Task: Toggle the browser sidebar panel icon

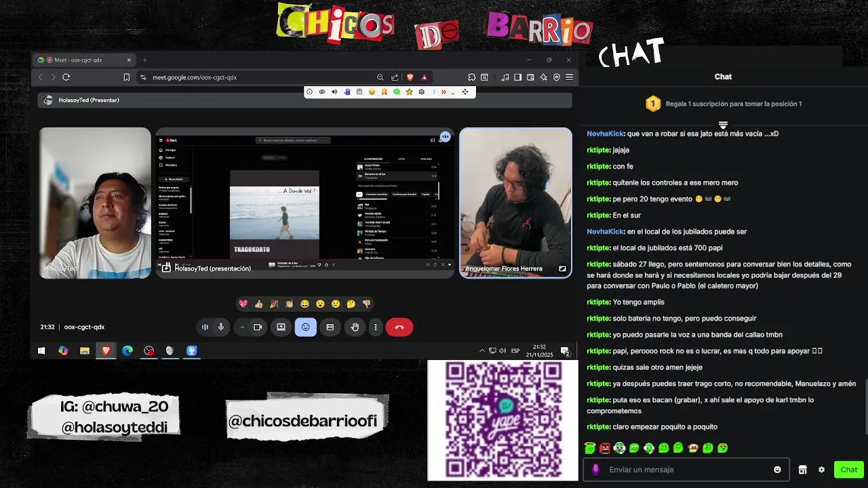Action: coord(518,77)
